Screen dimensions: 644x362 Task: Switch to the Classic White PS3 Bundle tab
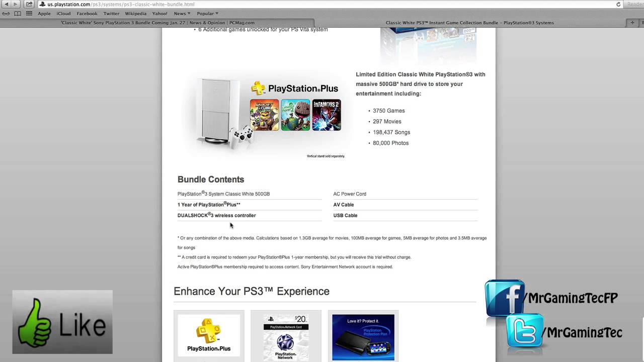pyautogui.click(x=469, y=23)
